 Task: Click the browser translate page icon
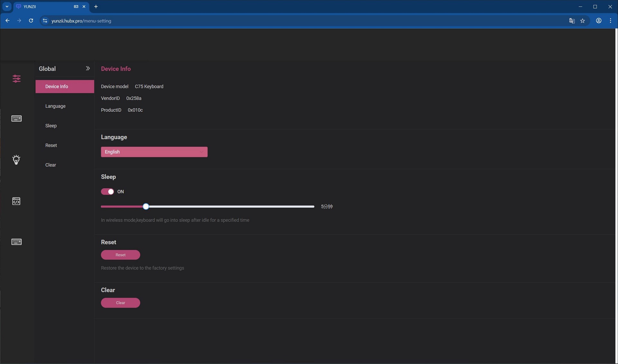pos(572,21)
